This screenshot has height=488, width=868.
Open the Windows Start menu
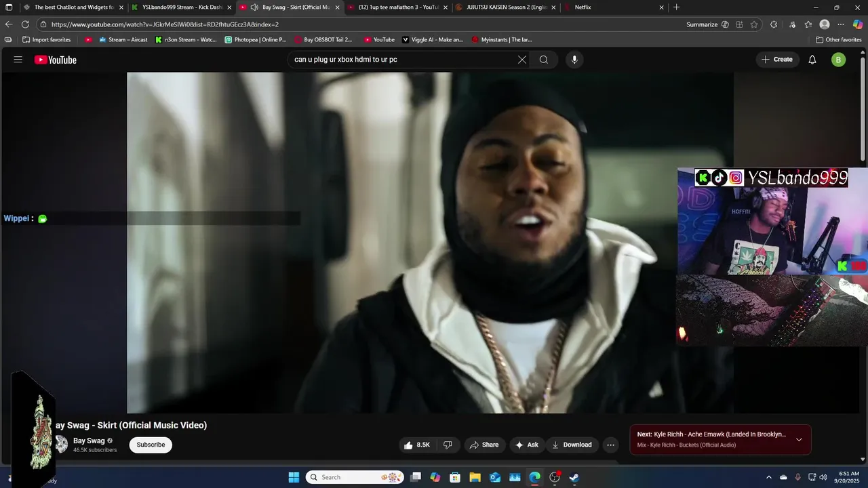click(x=294, y=477)
